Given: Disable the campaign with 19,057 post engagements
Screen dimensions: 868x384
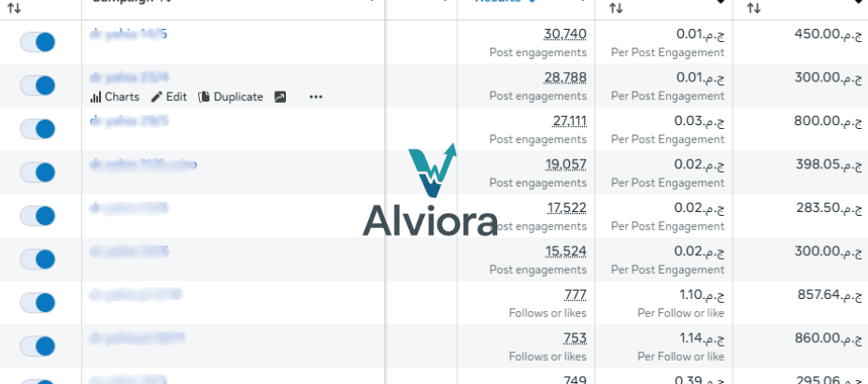Looking at the screenshot, I should [x=38, y=172].
